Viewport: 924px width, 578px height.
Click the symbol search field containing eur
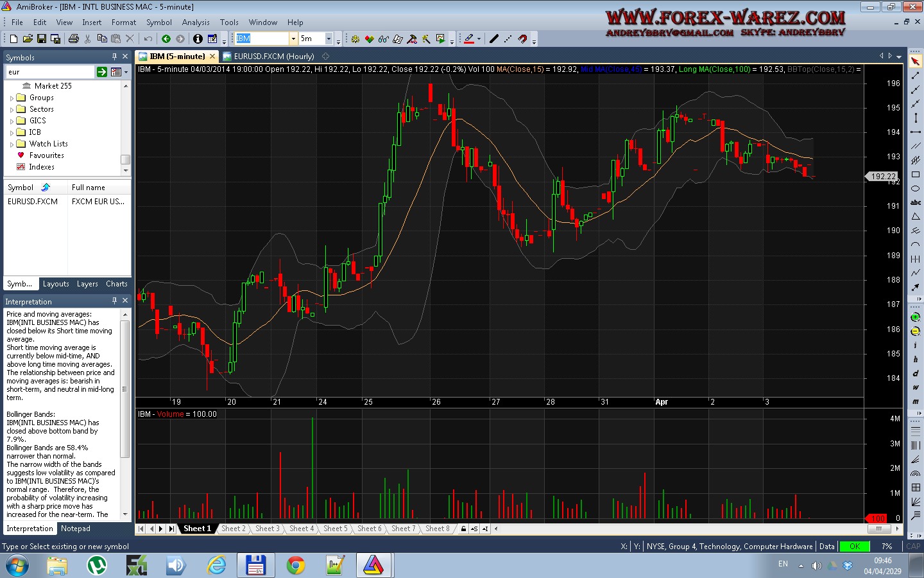(50, 72)
